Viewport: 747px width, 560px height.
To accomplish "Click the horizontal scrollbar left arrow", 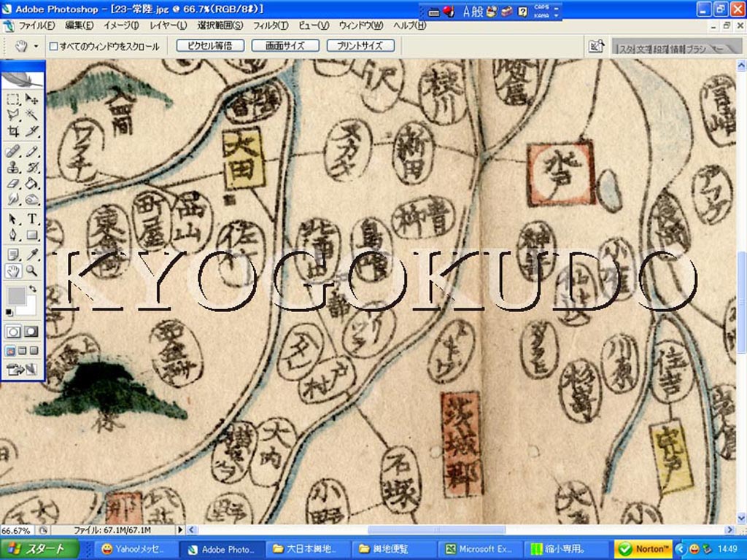I will (192, 529).
